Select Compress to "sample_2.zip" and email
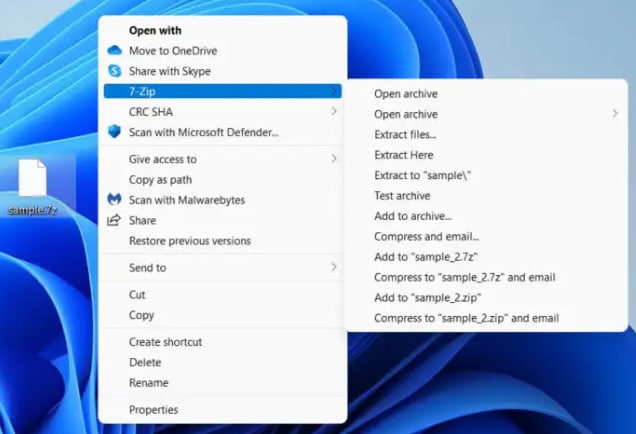636x434 pixels. click(x=487, y=318)
